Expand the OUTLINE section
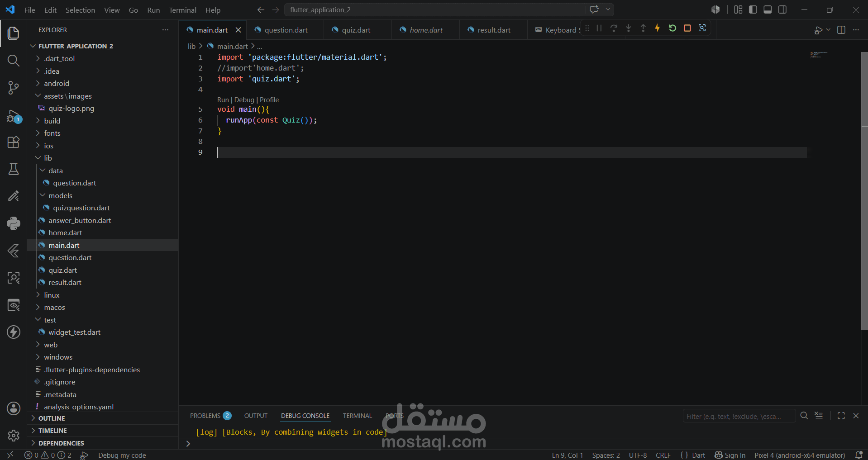868x460 pixels. tap(52, 418)
